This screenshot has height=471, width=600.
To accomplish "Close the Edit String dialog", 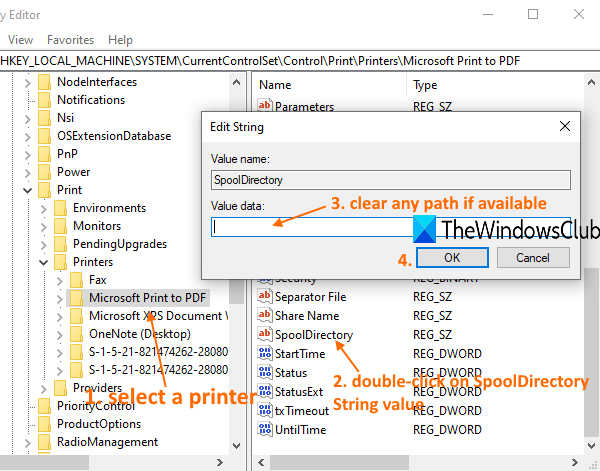I will [x=565, y=126].
